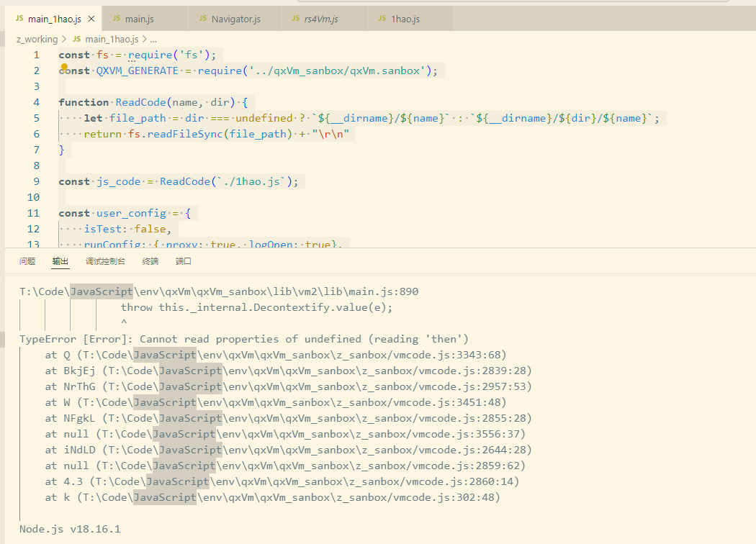Image resolution: width=756 pixels, height=544 pixels.
Task: Click the main.js:890 error path
Action: (x=219, y=291)
